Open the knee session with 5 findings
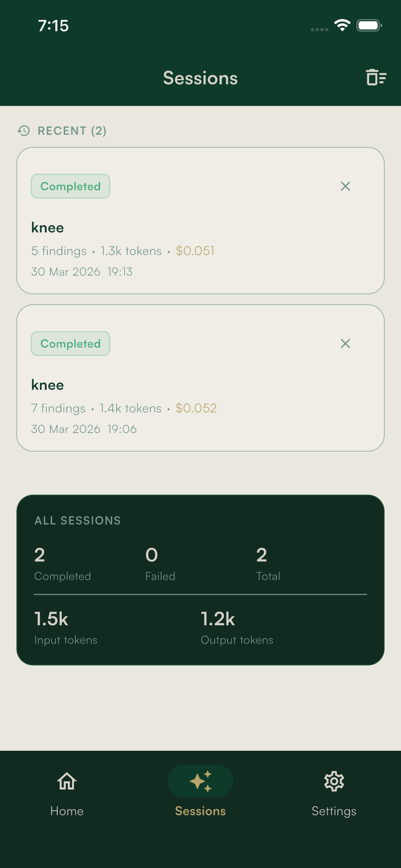The height and width of the screenshot is (868, 401). click(x=200, y=228)
